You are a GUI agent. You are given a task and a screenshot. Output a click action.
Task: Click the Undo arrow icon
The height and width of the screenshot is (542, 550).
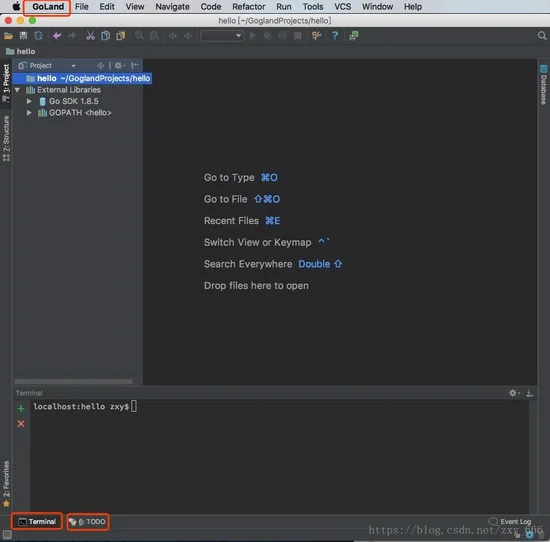pyautogui.click(x=57, y=36)
